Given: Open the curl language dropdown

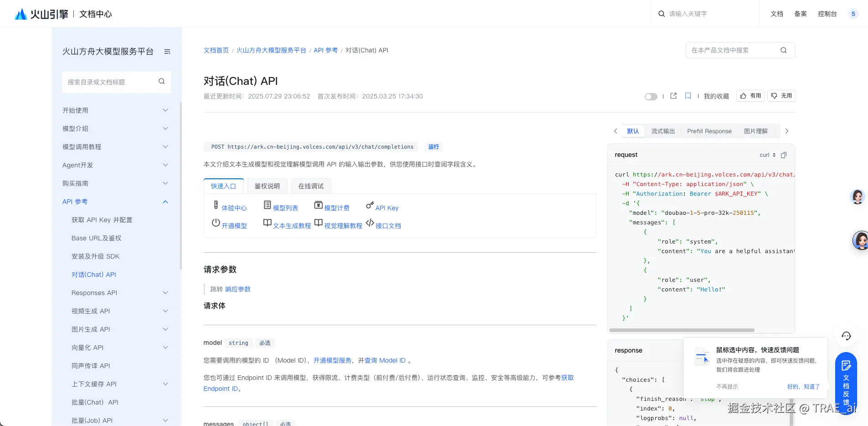Looking at the screenshot, I should (767, 155).
